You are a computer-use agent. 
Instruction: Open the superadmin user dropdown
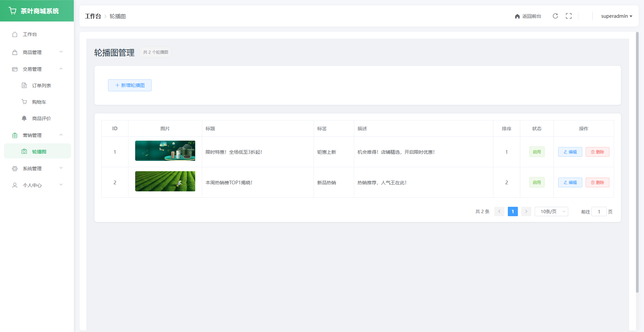[x=616, y=16]
